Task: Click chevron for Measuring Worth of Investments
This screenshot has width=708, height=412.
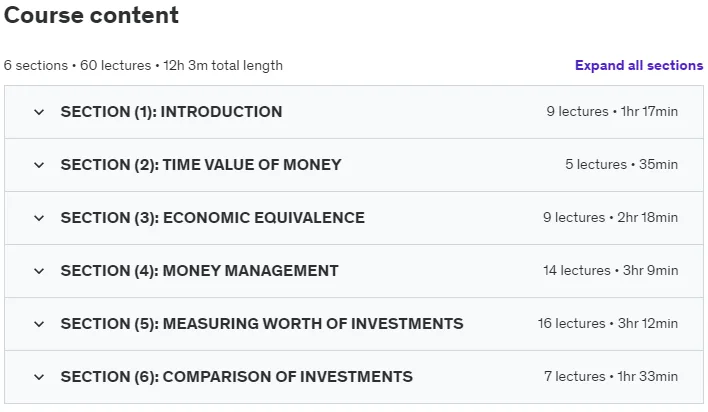Action: tap(39, 324)
